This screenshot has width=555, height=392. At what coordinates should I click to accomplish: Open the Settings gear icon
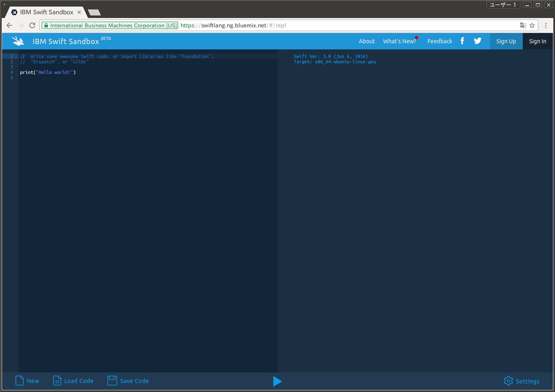(x=508, y=381)
